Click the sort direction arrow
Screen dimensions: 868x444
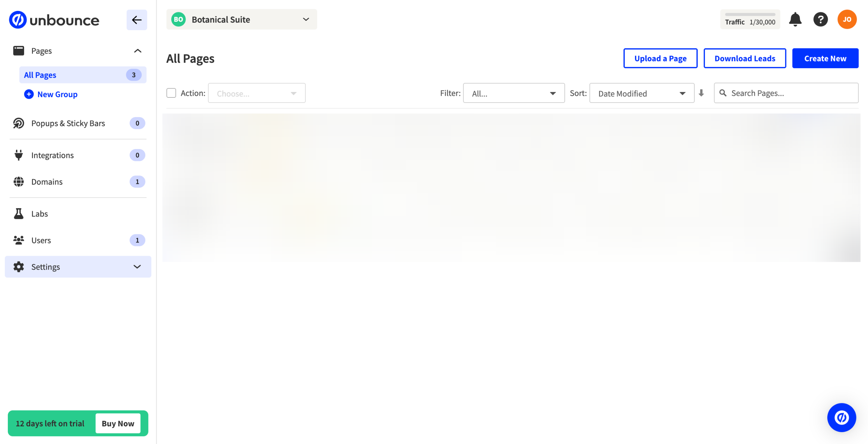701,93
